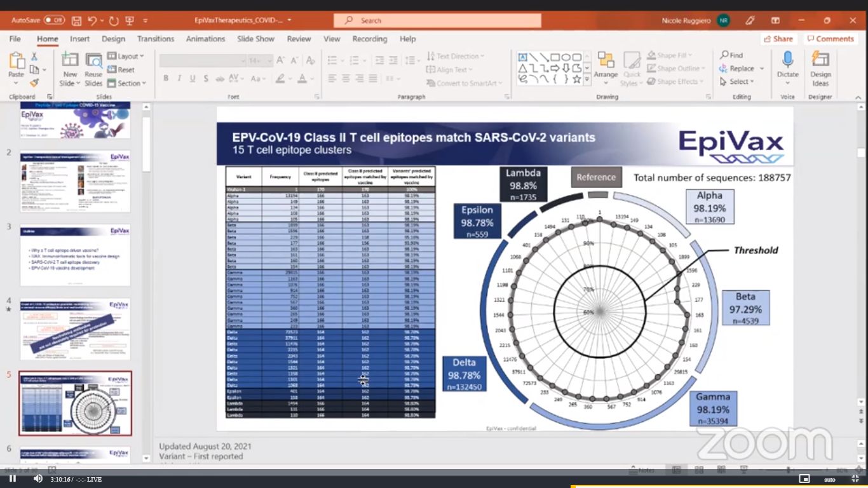Click the Undo arrow

tap(93, 20)
